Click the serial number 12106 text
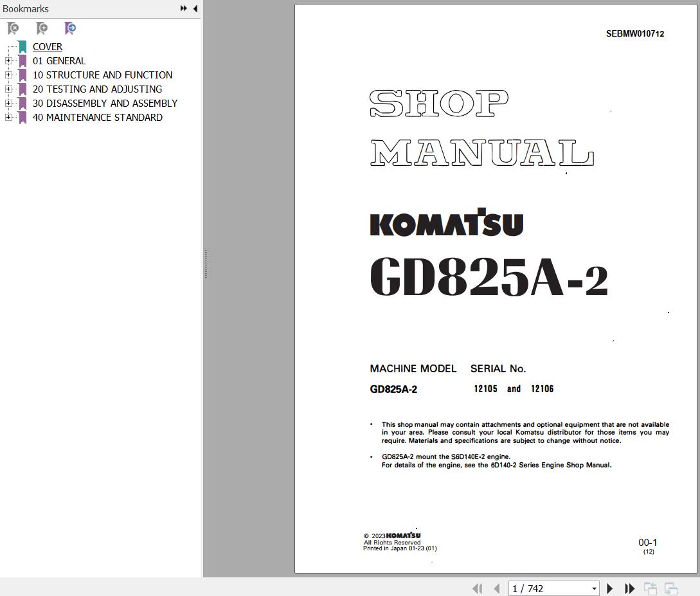Screen dimensions: 700x596 click(x=542, y=389)
